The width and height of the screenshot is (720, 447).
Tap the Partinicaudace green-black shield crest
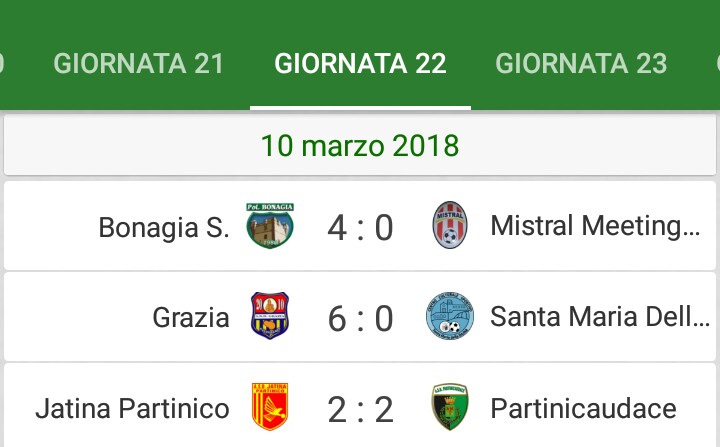coord(450,407)
